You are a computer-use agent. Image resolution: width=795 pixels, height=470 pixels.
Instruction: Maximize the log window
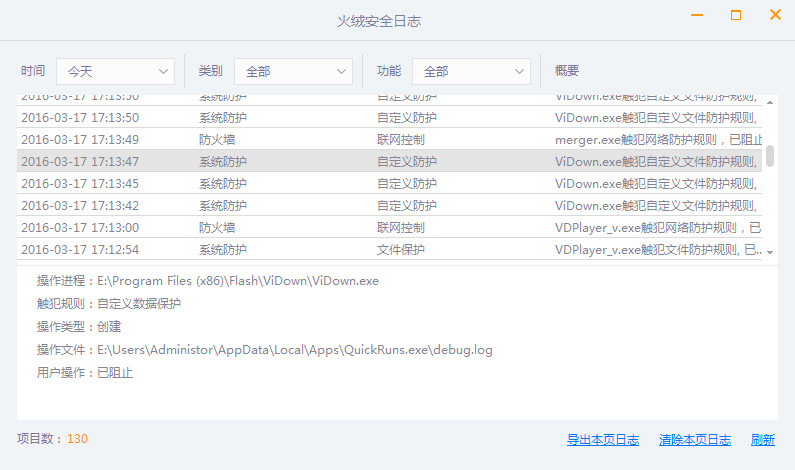(x=736, y=15)
